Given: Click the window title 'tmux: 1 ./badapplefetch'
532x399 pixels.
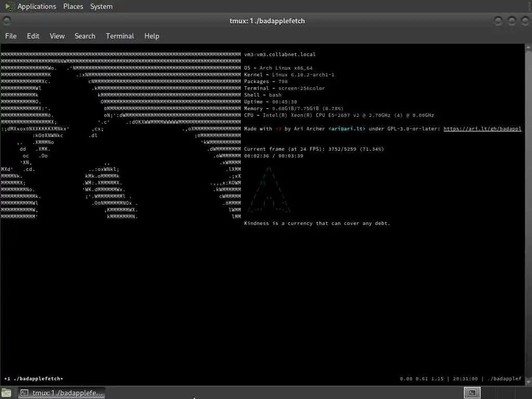Looking at the screenshot, I should [267, 21].
